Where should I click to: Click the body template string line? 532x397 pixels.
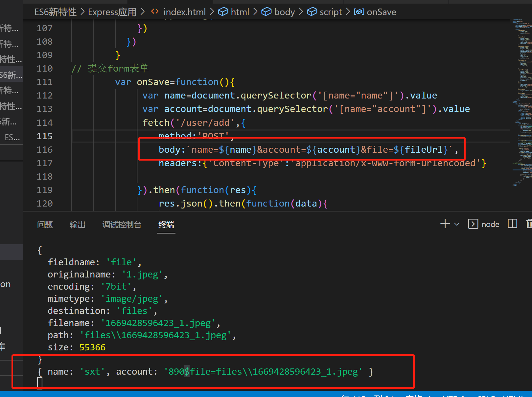pos(308,150)
